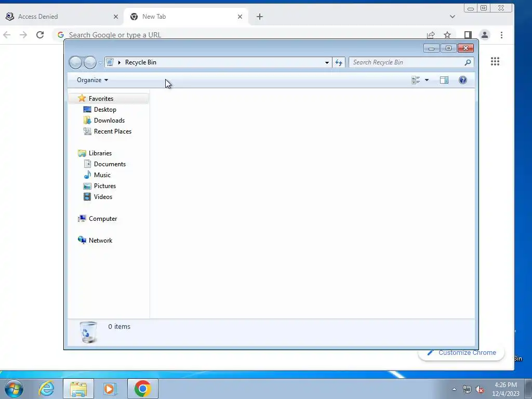Open Downloads in the navigation pane
This screenshot has height=399, width=532.
[109, 121]
